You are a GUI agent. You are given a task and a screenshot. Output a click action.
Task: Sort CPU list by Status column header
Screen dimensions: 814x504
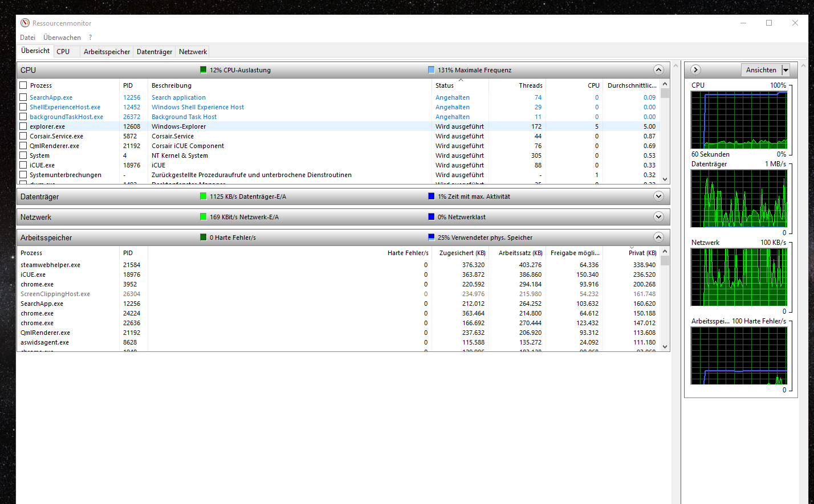tap(460, 85)
